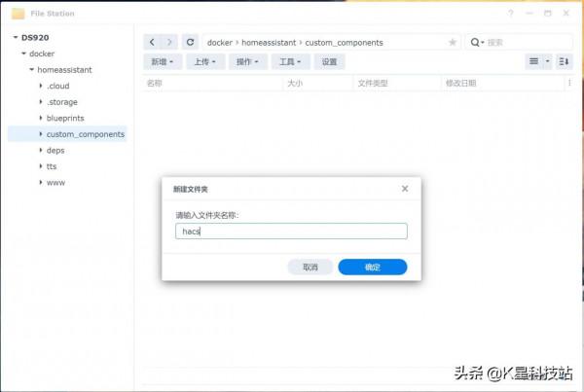Viewport: 584px width, 392px height.
Task: Open the view mode dropdown arrow
Action: [x=547, y=61]
